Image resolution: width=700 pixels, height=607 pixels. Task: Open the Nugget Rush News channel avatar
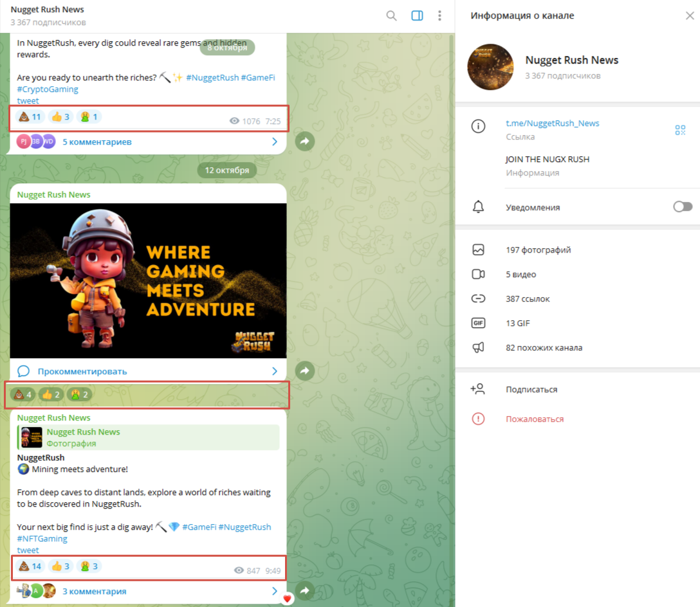pyautogui.click(x=490, y=67)
